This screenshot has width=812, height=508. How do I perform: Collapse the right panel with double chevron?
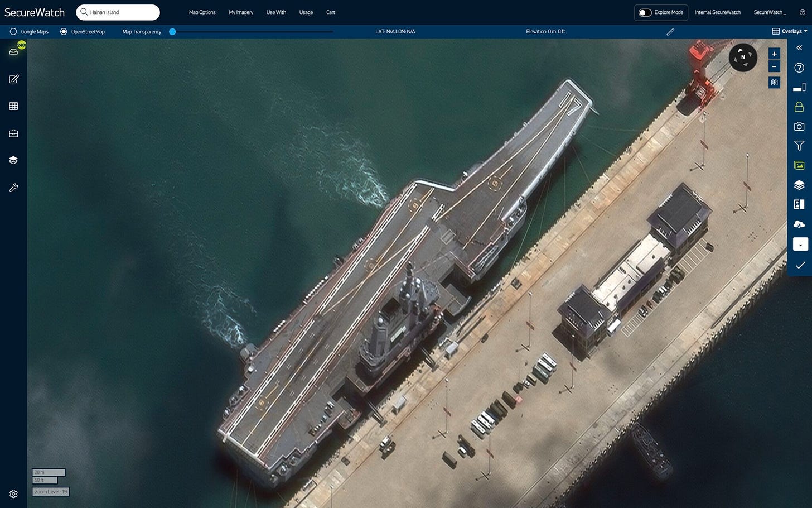pyautogui.click(x=799, y=48)
